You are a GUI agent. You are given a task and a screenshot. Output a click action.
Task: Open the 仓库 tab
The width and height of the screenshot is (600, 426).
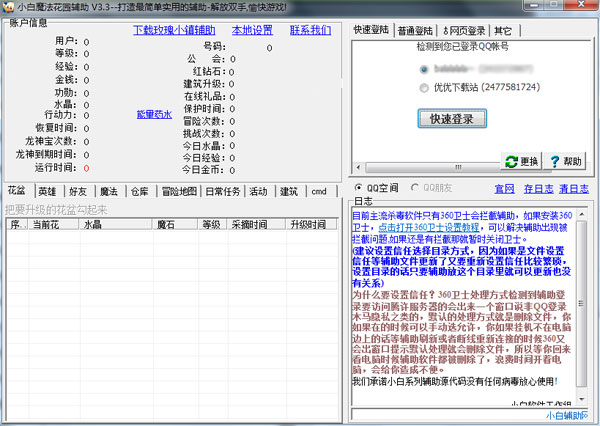pos(140,192)
